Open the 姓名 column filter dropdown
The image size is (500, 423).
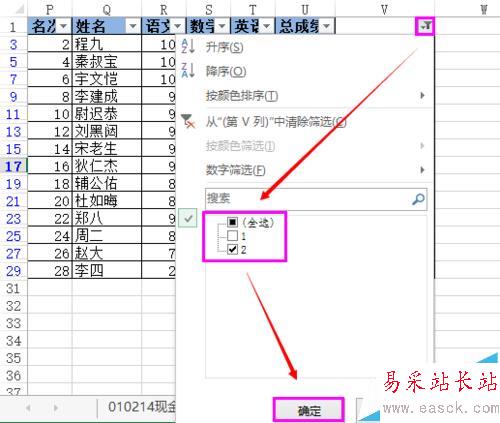click(x=133, y=26)
